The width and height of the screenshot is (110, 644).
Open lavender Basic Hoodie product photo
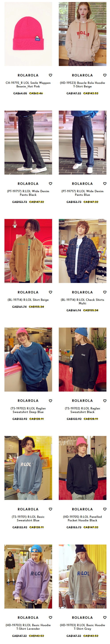point(28,576)
